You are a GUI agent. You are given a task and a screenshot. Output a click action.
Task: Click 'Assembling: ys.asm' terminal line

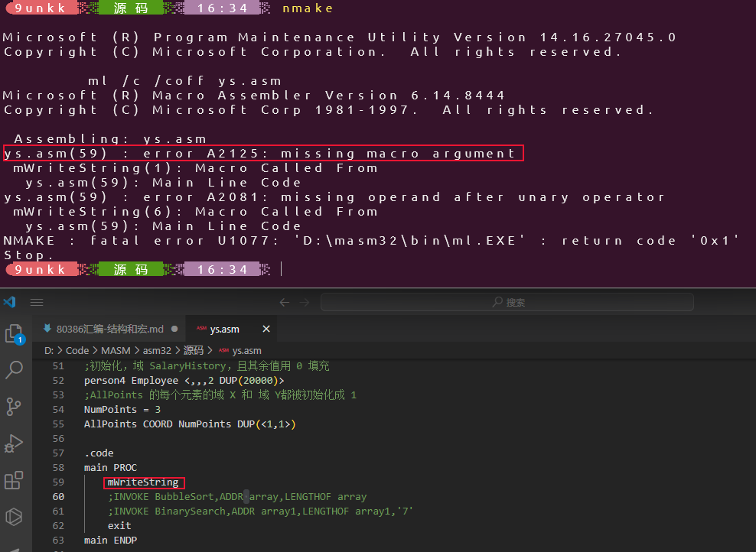click(x=110, y=138)
